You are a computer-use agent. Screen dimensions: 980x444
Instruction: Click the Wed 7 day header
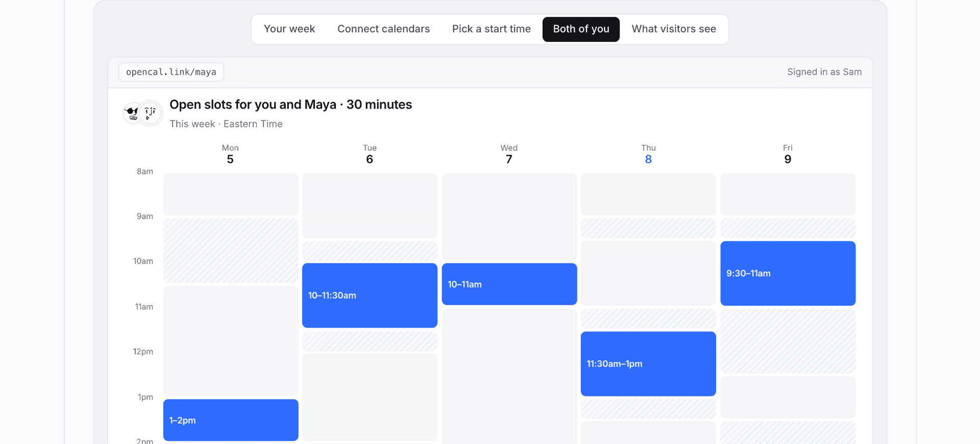pos(509,154)
